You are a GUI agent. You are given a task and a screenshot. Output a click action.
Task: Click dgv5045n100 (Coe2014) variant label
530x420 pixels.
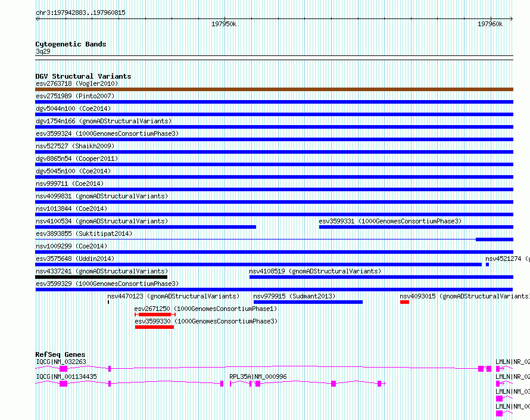(x=73, y=171)
